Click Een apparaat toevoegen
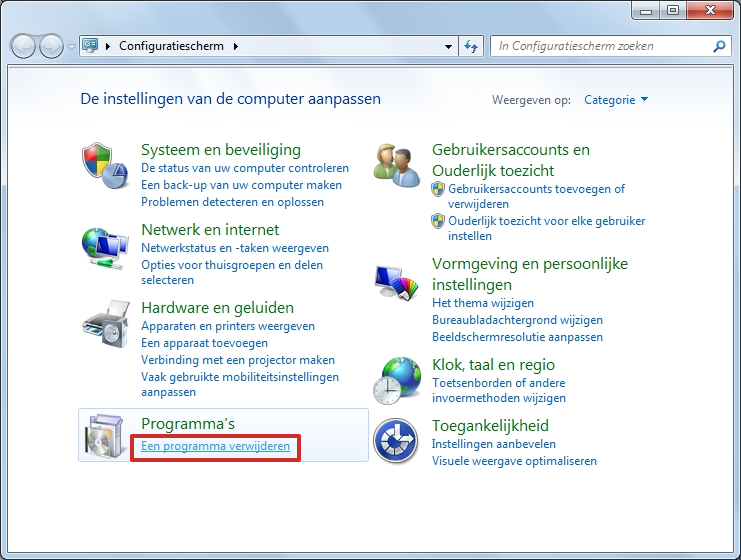 pyautogui.click(x=204, y=343)
